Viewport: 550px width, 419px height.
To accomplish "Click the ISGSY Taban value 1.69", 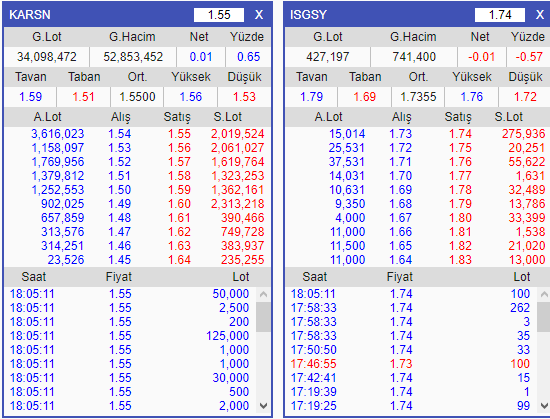I will coord(365,97).
